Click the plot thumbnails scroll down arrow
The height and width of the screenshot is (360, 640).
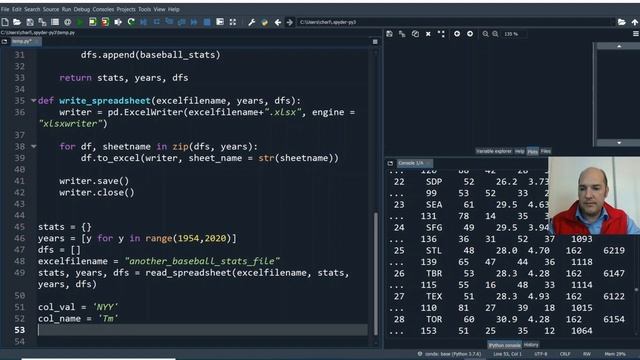[x=619, y=143]
